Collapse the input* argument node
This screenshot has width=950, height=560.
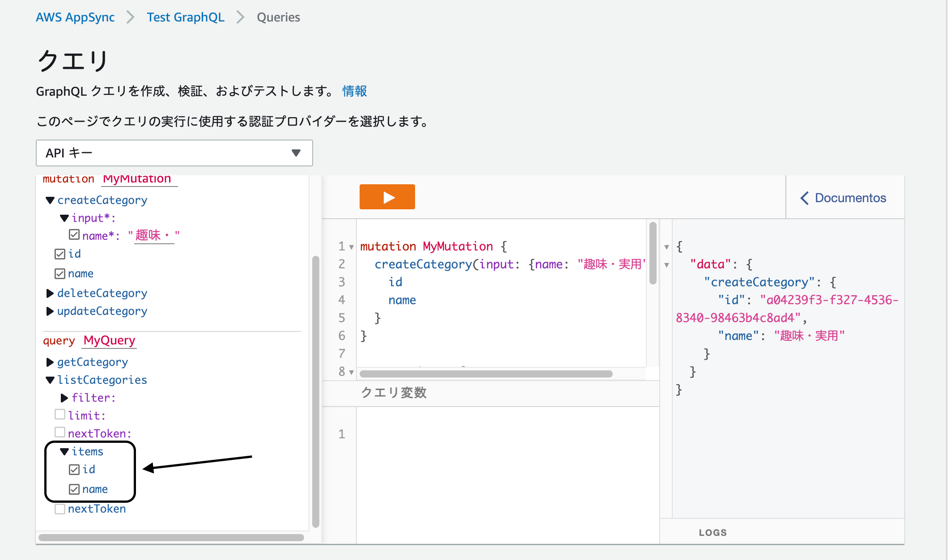(64, 218)
